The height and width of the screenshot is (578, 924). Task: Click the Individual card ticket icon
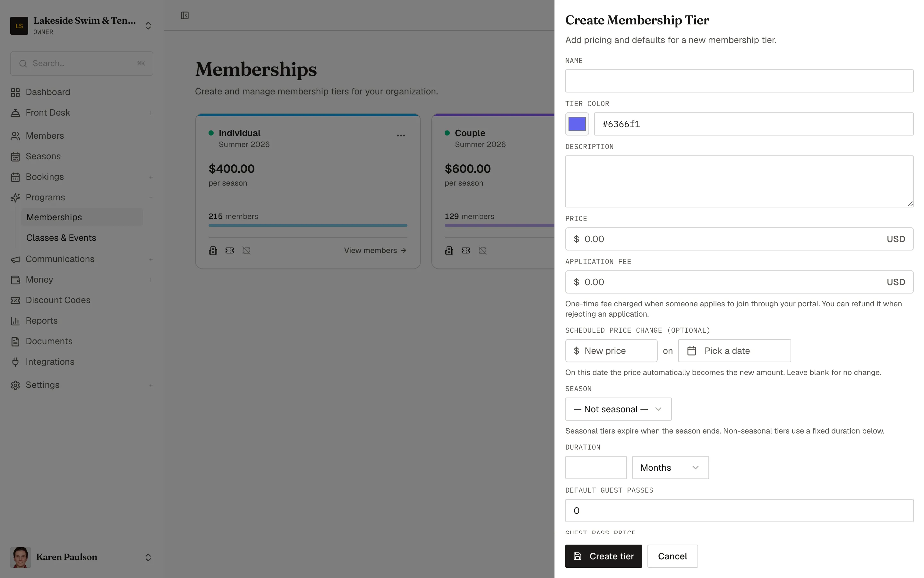[x=230, y=250]
